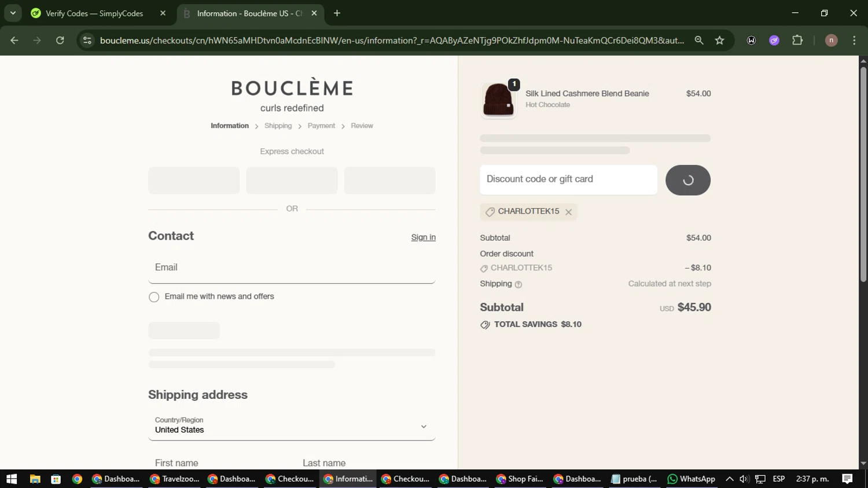This screenshot has height=488, width=868.
Task: Click the Information breadcrumb step
Action: [x=230, y=126]
